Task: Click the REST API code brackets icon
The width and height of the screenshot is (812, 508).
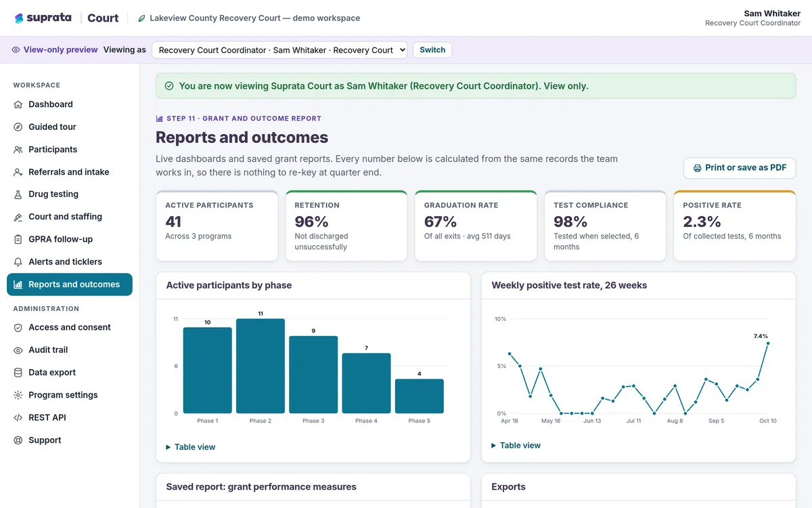Action: [18, 418]
